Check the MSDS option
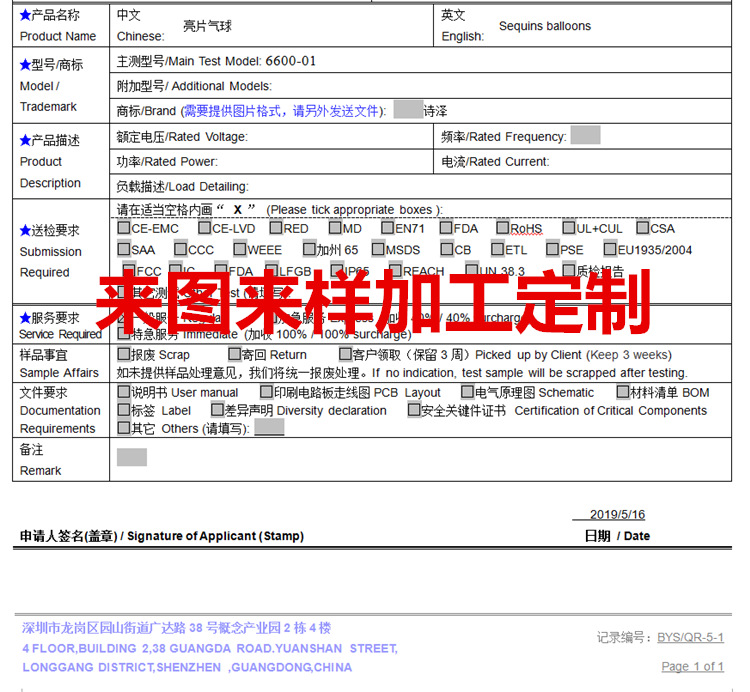750x692 pixels. [378, 249]
